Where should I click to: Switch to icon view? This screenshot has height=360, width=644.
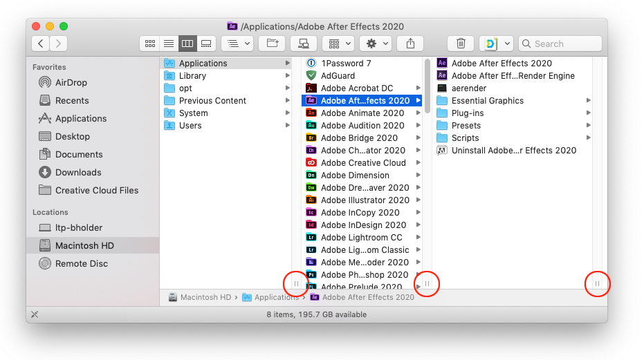coord(150,44)
